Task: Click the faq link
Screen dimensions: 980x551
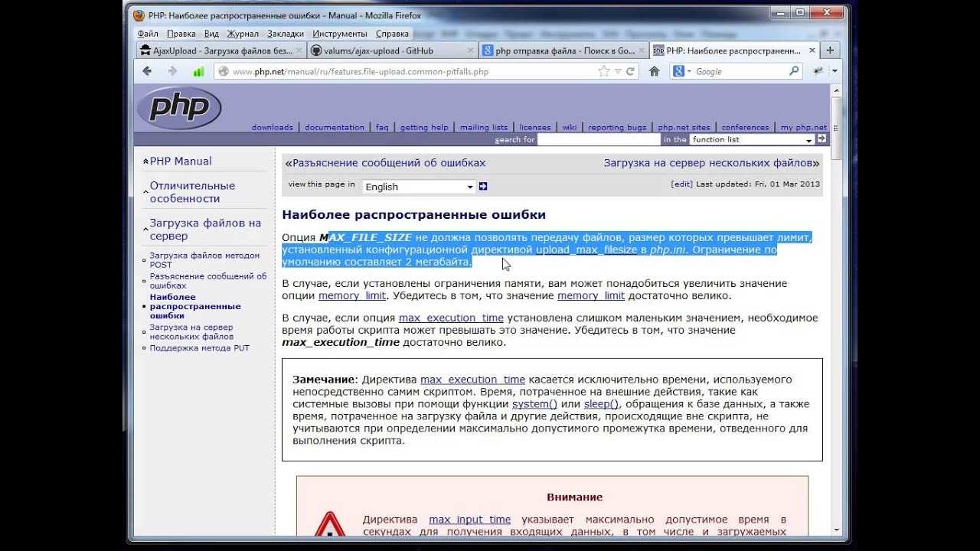Action: [x=382, y=127]
